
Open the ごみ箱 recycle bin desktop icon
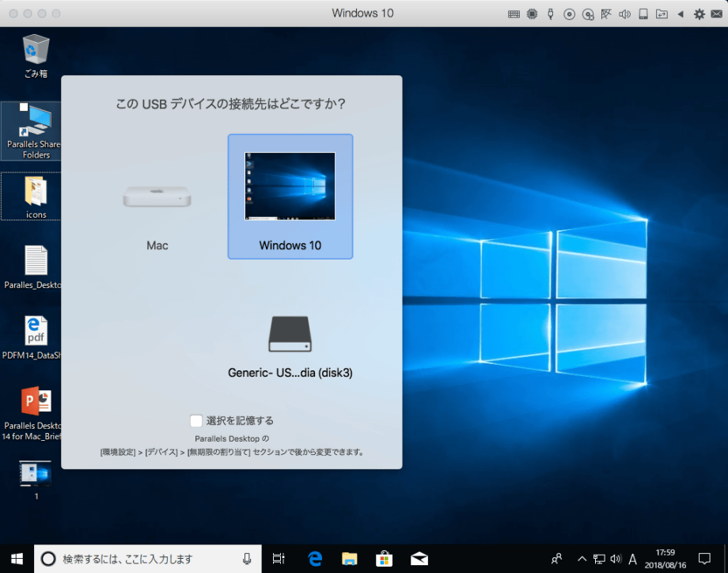pos(36,56)
